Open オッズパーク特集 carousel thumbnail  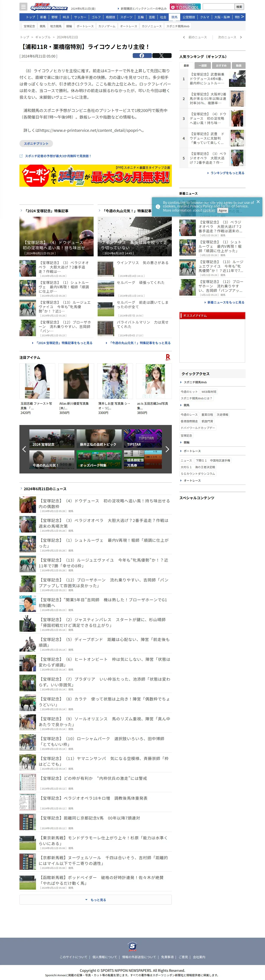click(99, 460)
